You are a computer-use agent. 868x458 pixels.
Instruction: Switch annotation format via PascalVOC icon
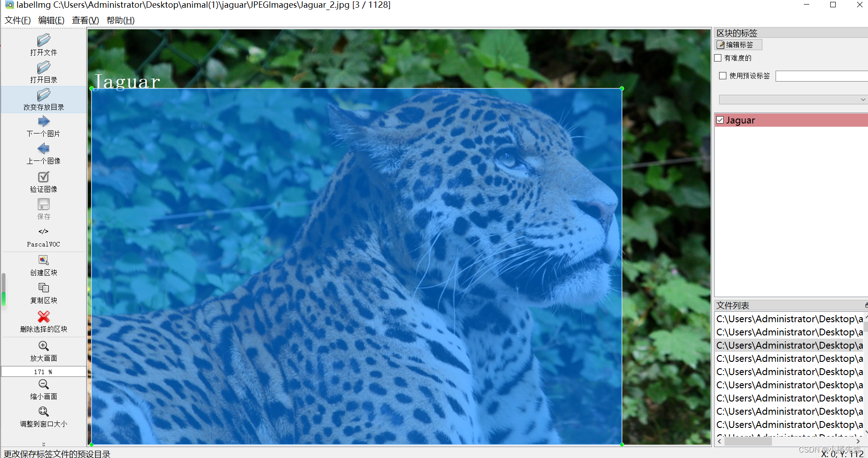click(x=44, y=232)
